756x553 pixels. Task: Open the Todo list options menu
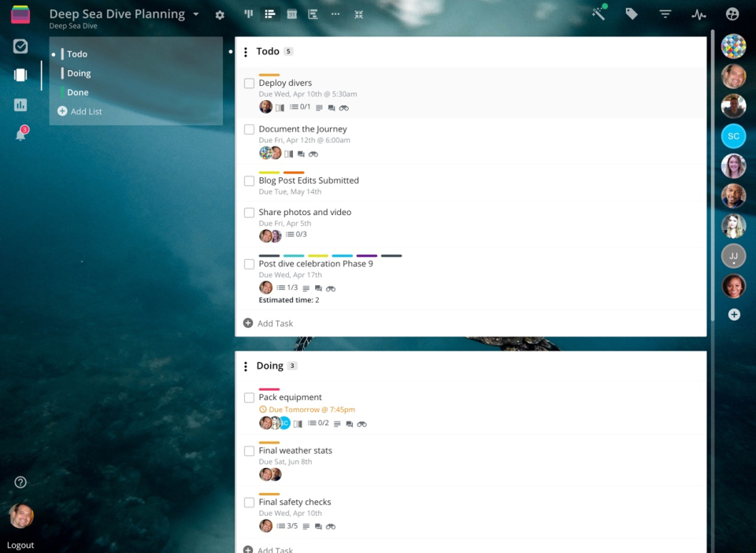tap(246, 51)
